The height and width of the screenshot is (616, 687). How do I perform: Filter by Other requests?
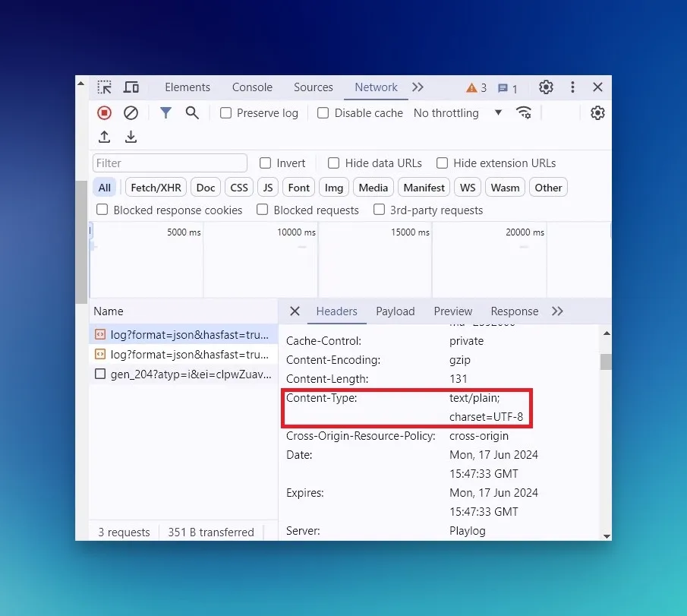pyautogui.click(x=548, y=188)
